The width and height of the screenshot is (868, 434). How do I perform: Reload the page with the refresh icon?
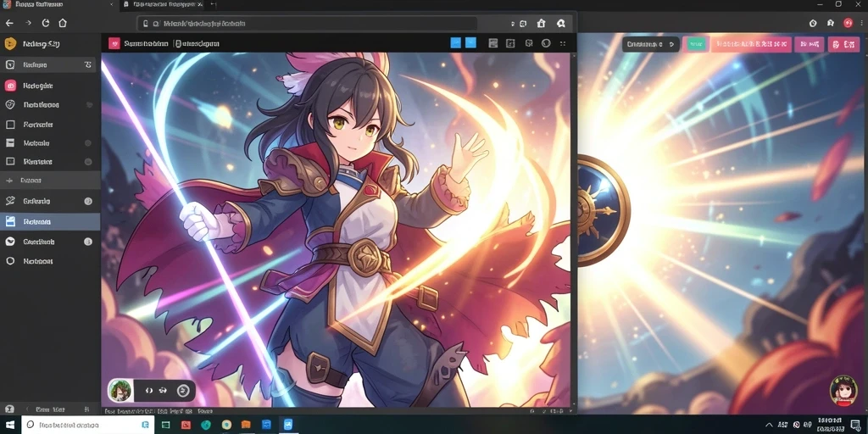click(46, 23)
